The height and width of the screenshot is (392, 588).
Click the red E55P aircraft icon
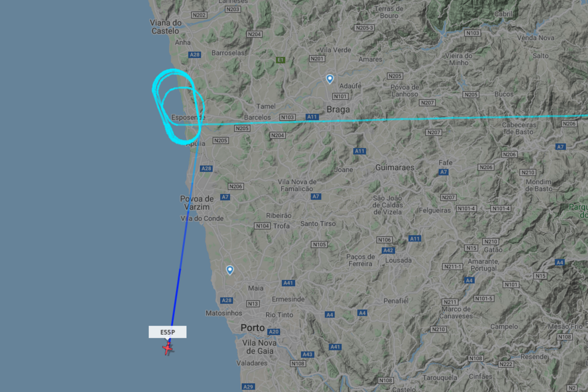168,348
